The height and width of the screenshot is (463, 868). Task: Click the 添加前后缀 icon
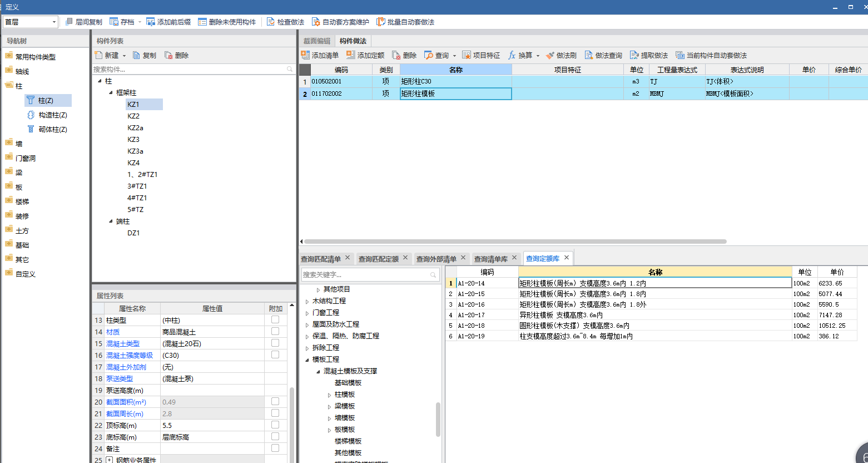click(x=151, y=22)
